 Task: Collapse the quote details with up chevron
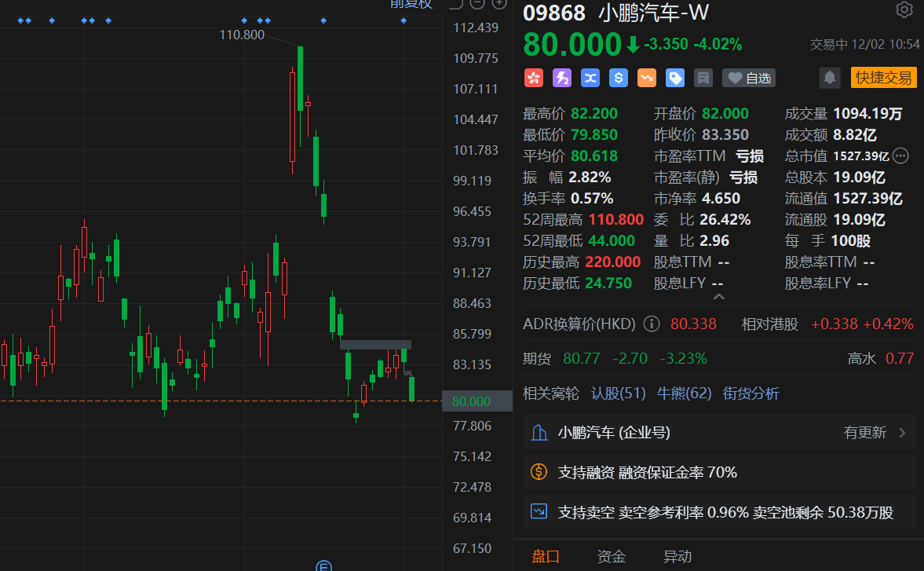pyautogui.click(x=718, y=297)
